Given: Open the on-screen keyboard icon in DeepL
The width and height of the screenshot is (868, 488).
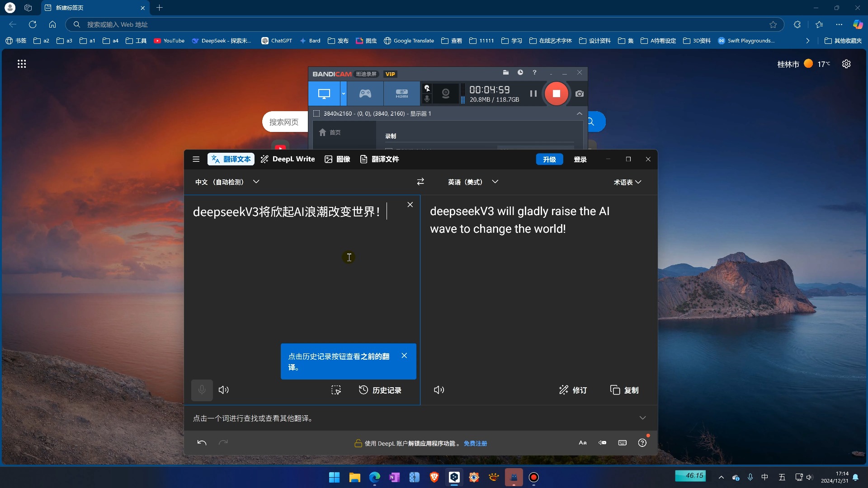Looking at the screenshot, I should 622,443.
